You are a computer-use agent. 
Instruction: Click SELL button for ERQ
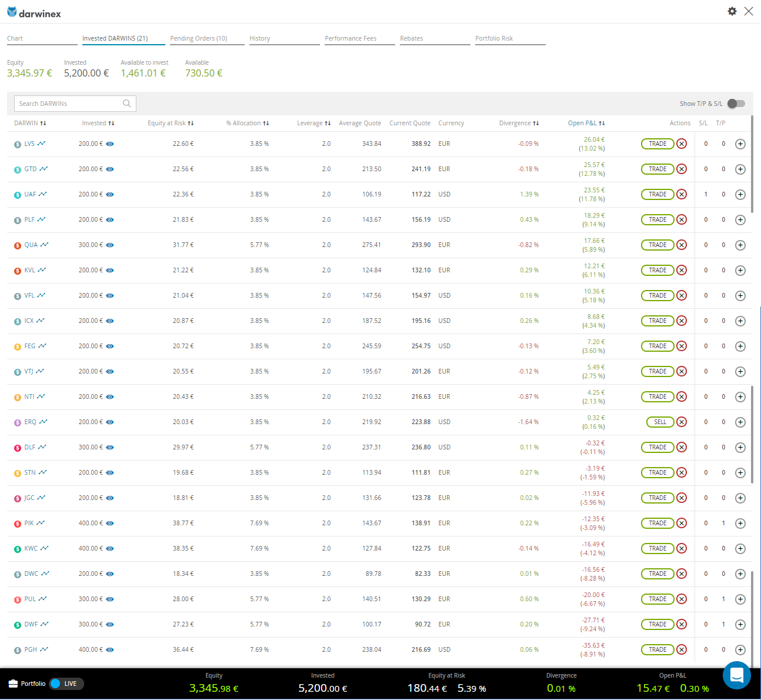(660, 422)
